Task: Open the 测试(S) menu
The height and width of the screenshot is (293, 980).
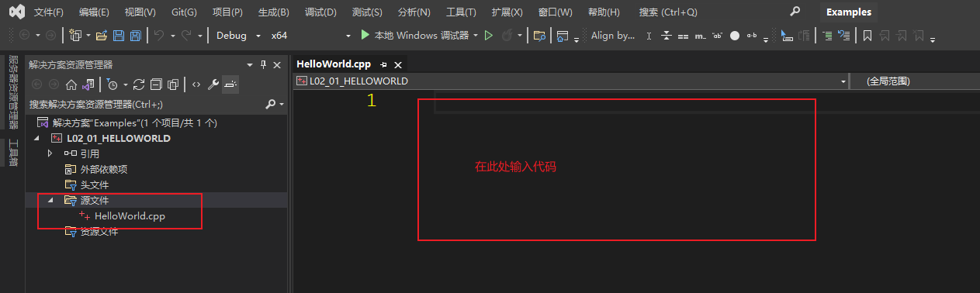Action: [x=367, y=12]
